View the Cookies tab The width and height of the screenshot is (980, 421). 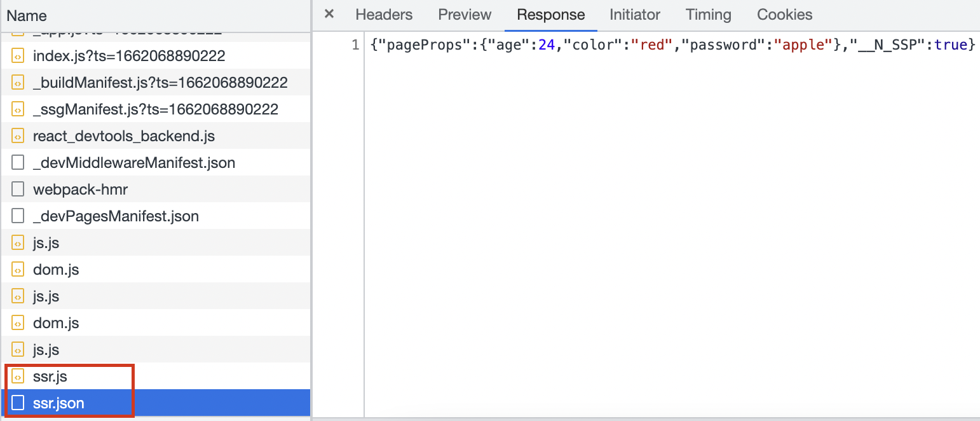click(x=784, y=15)
